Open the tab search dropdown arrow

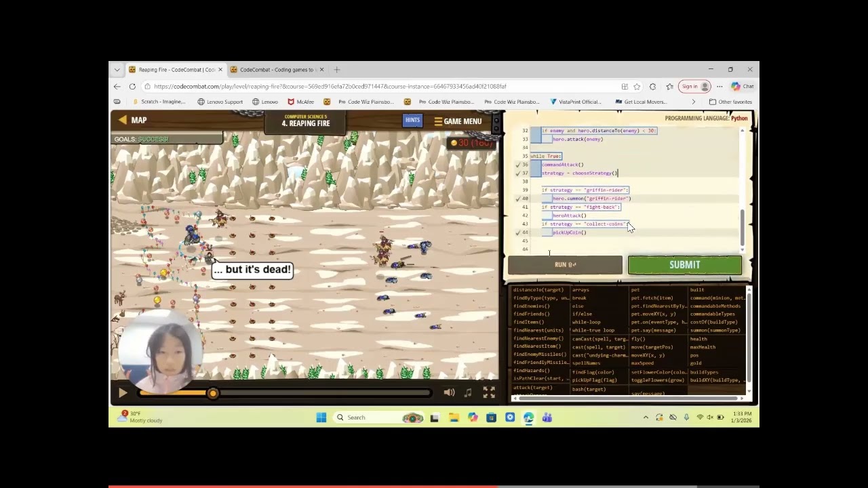tap(117, 69)
